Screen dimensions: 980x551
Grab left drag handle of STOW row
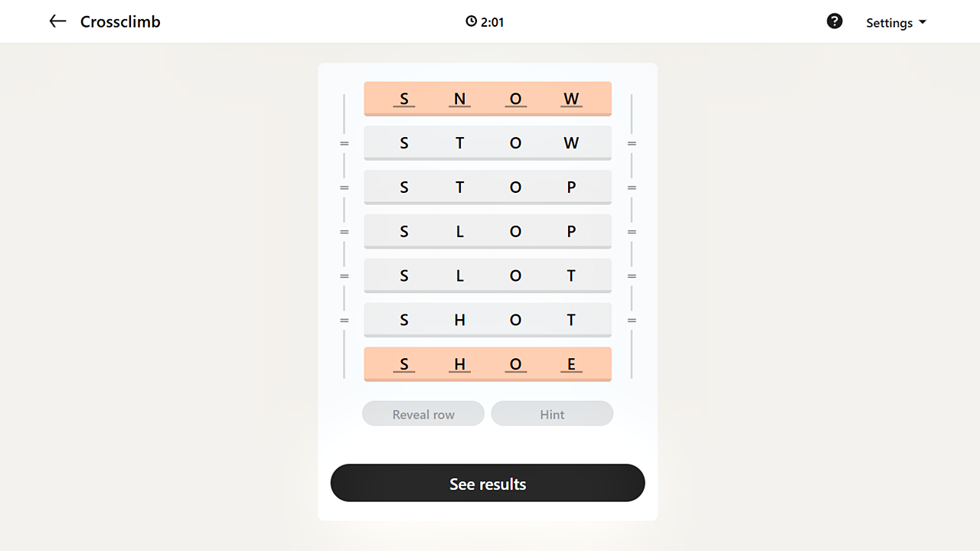[x=345, y=143]
